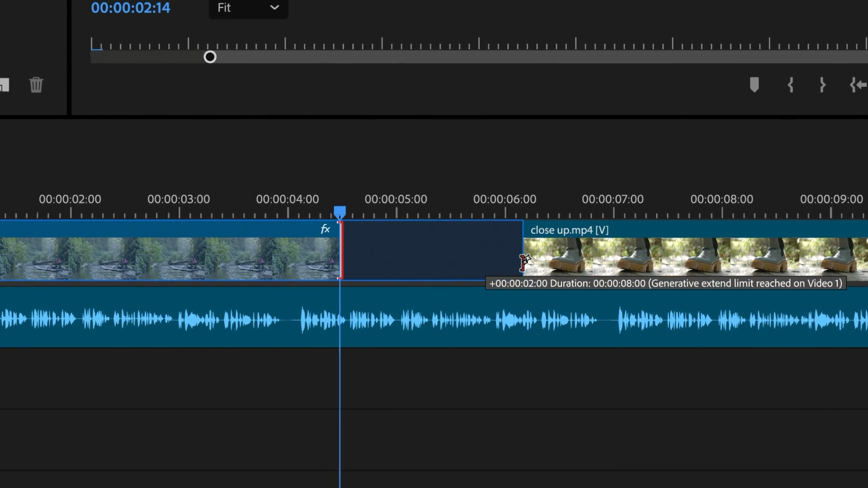
Task: Click the Go to In icon
Action: tap(858, 85)
